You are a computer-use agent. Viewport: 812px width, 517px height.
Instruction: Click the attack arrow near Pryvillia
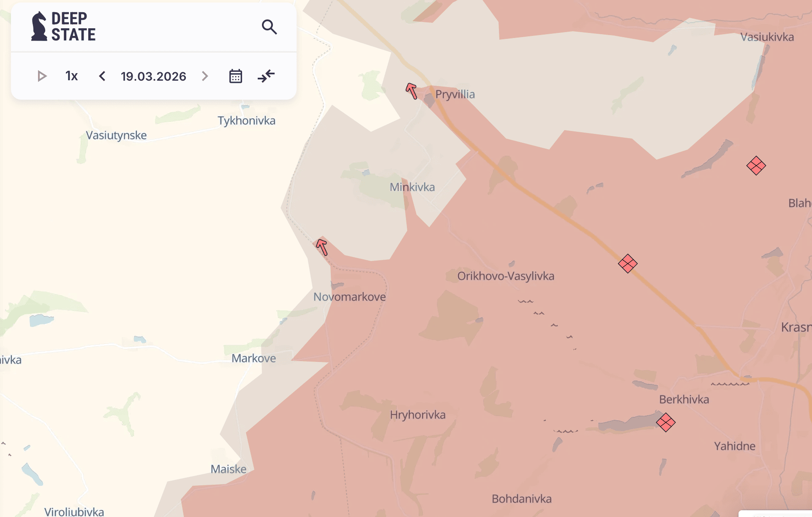(x=411, y=91)
